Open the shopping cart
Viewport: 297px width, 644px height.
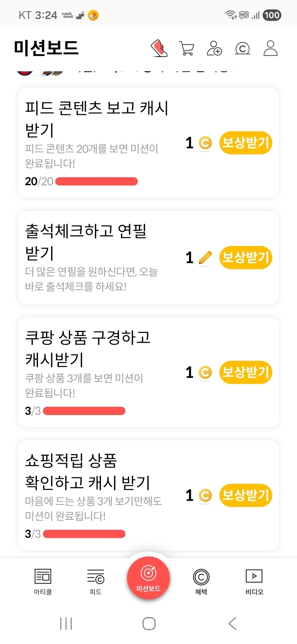186,48
